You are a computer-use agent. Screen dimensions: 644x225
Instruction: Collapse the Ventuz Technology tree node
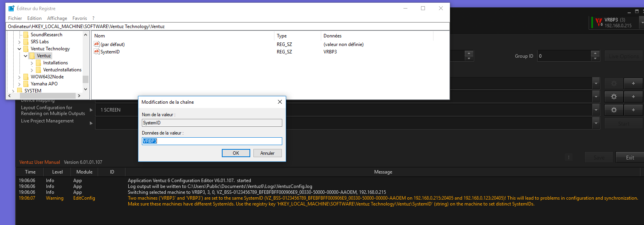tap(19, 49)
